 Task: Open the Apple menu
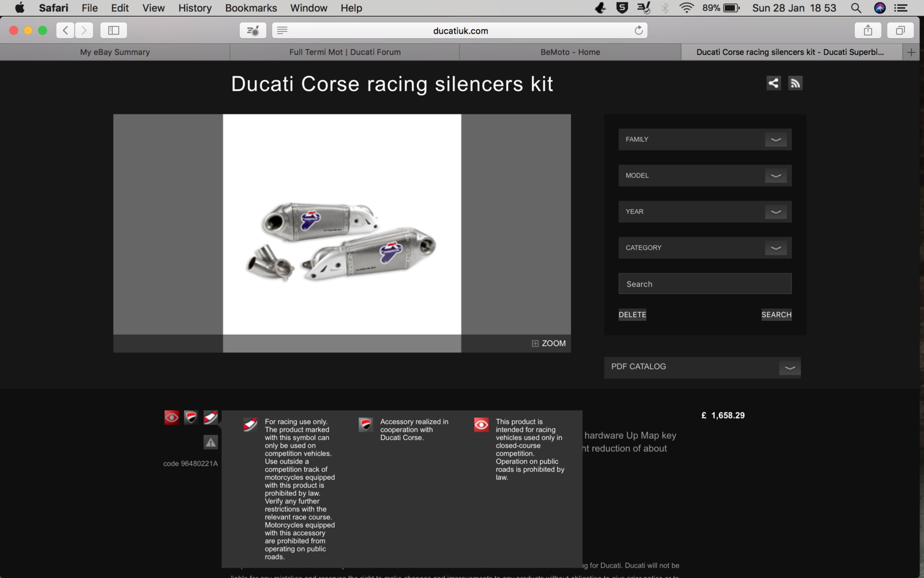click(x=20, y=8)
